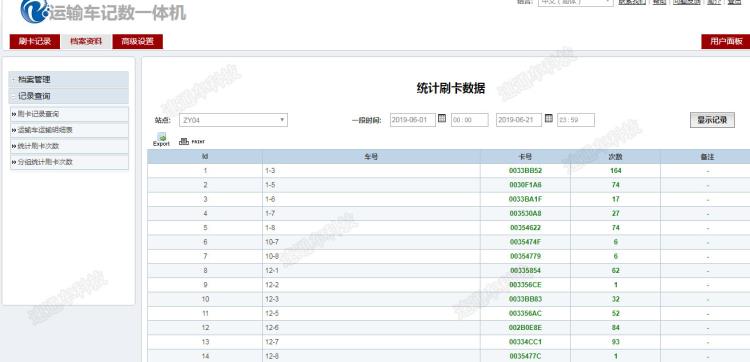Open the 用户面板 tab
Viewport: 750px width, 362px height.
pyautogui.click(x=726, y=42)
